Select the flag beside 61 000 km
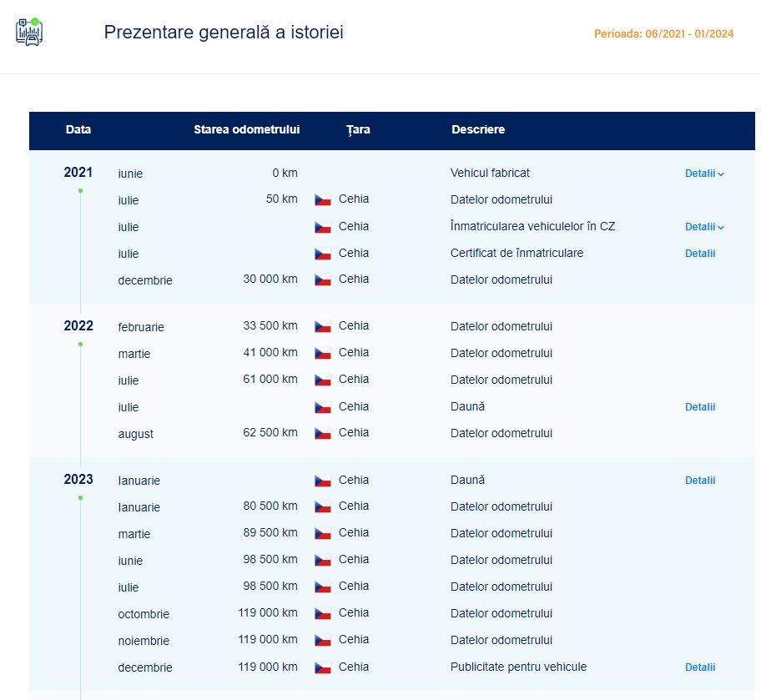 coord(323,380)
